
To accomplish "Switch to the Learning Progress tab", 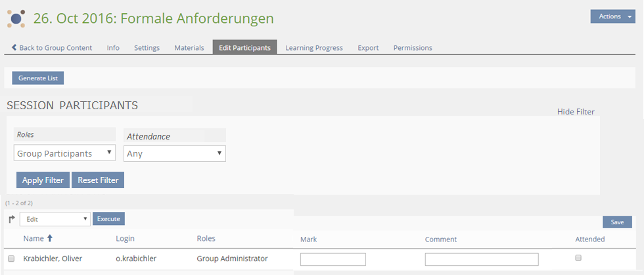I will [314, 47].
